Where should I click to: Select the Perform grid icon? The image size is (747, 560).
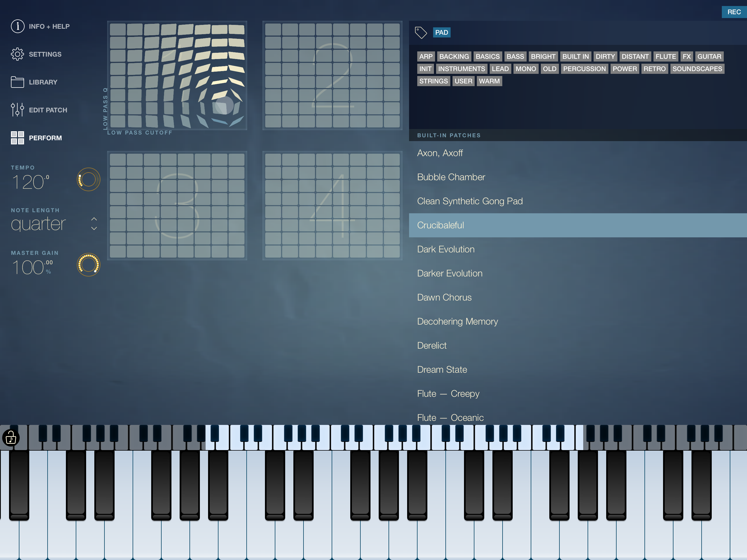click(x=17, y=138)
